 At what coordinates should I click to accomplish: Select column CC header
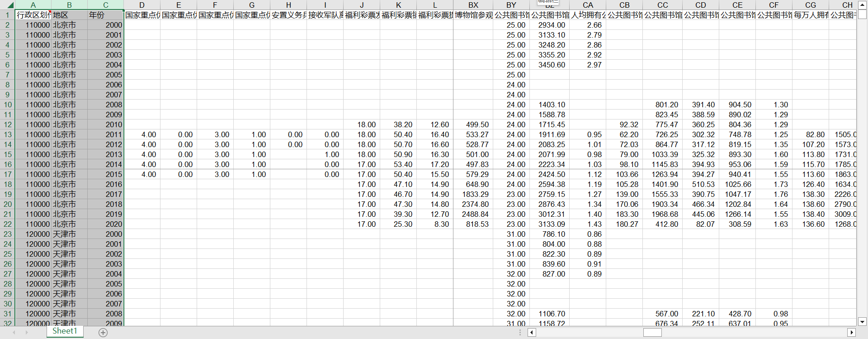pos(663,5)
